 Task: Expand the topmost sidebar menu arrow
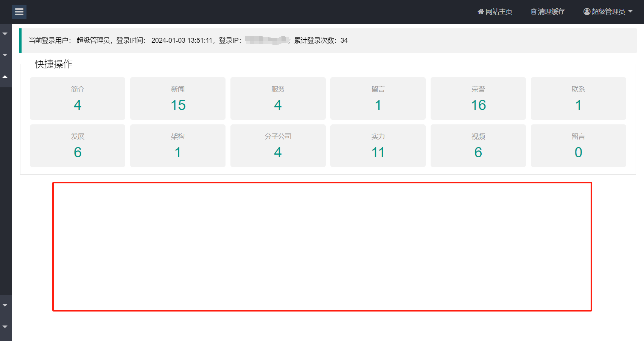pyautogui.click(x=5, y=34)
